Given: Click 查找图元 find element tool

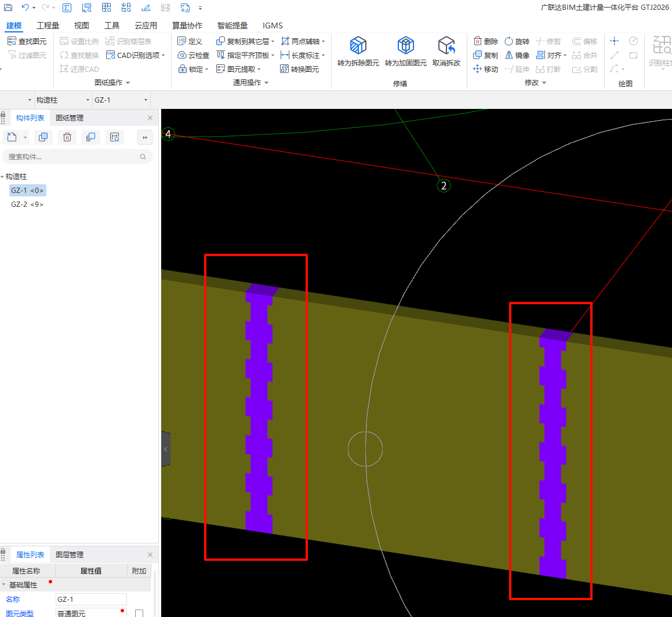Looking at the screenshot, I should pos(27,41).
